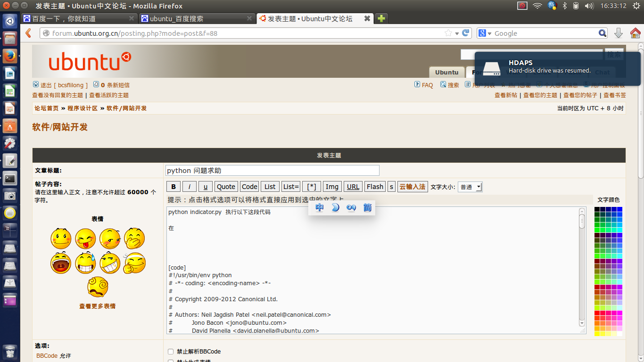This screenshot has width=644, height=362.
Task: Open the FAQ link
Action: point(427,85)
